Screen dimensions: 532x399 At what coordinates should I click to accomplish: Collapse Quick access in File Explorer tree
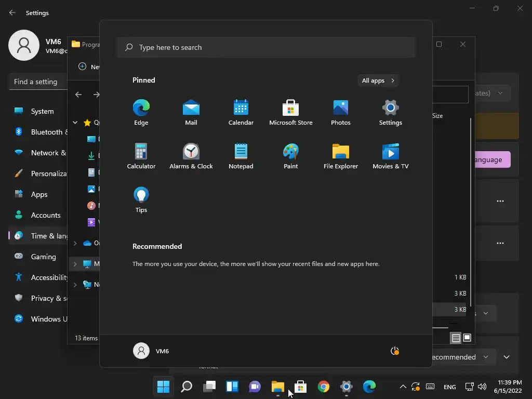[75, 123]
